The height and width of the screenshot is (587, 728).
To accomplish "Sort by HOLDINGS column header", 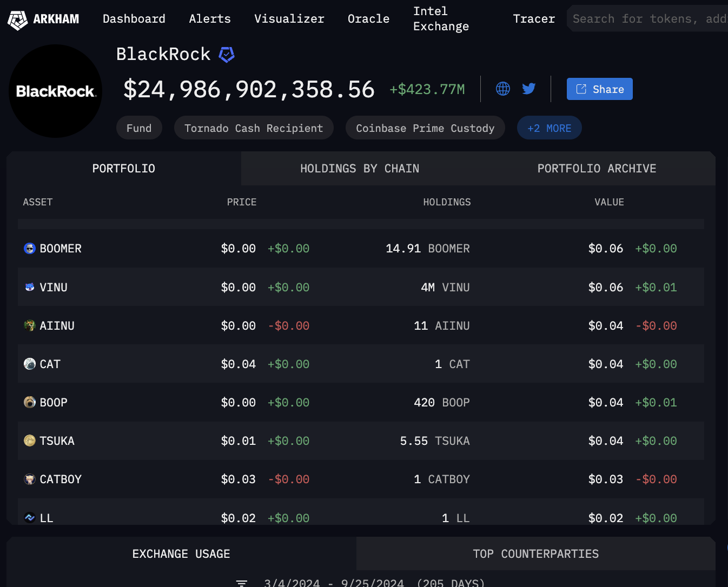I will point(447,202).
